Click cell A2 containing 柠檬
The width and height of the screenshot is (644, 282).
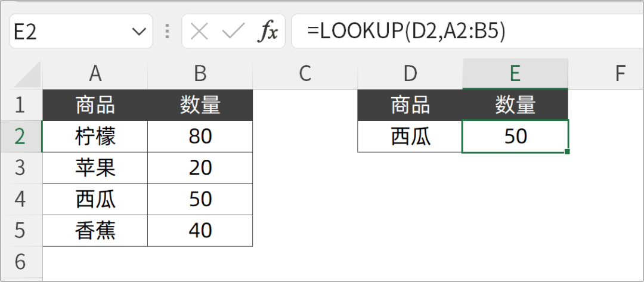click(95, 137)
